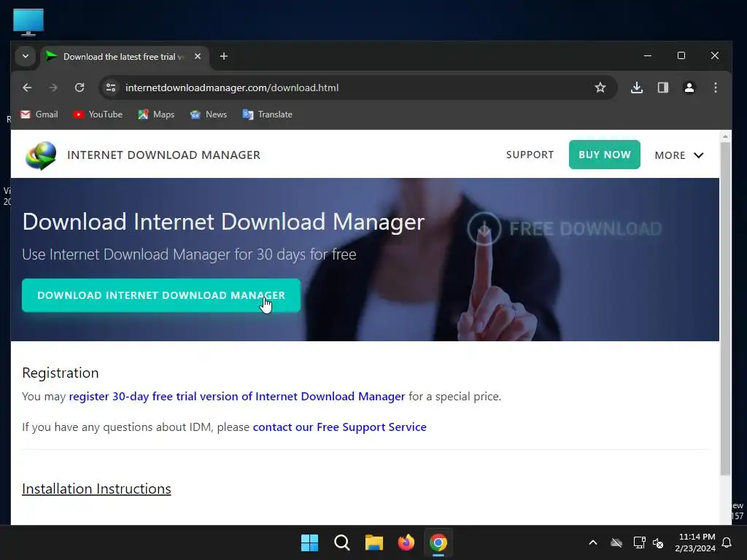Toggle Chrome side panel icon
The height and width of the screenshot is (560, 747).
coord(662,87)
